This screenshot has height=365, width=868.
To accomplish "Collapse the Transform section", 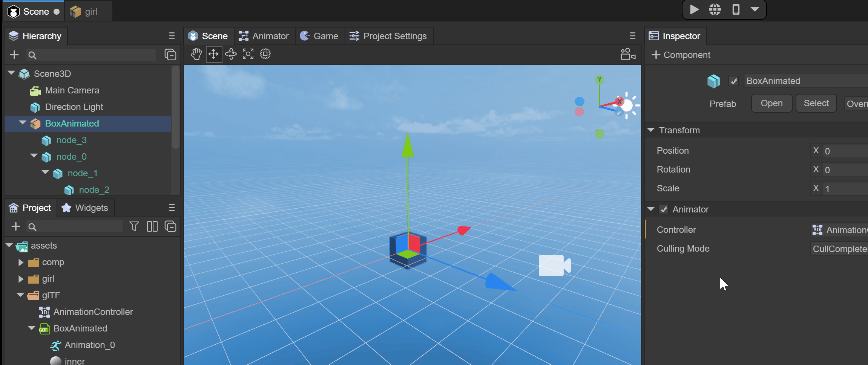I will click(x=651, y=130).
